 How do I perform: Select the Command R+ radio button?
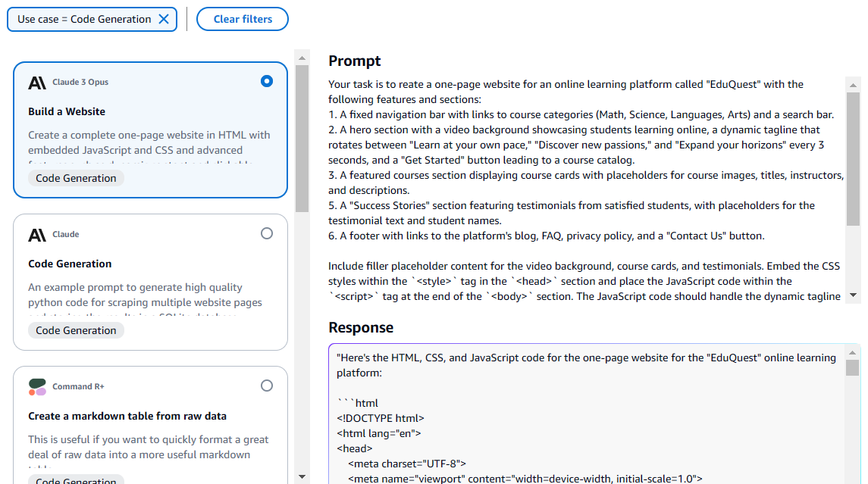tap(267, 386)
